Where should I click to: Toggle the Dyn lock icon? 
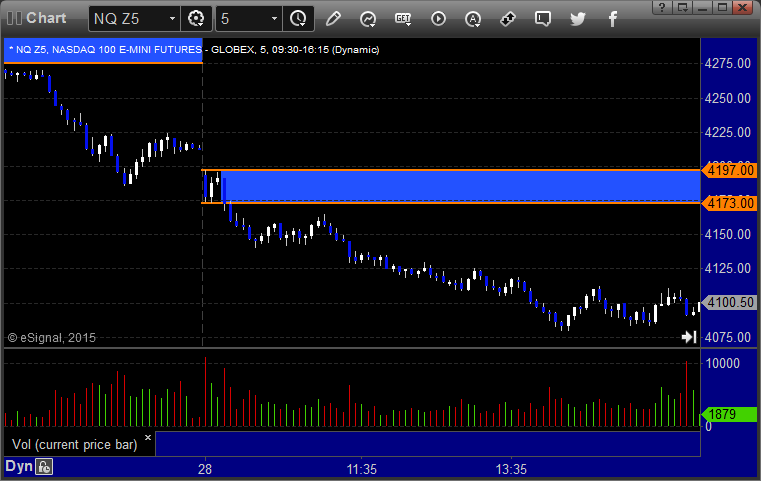pos(44,467)
